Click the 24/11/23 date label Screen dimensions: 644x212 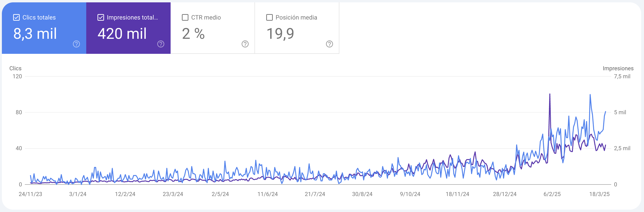[x=30, y=194]
